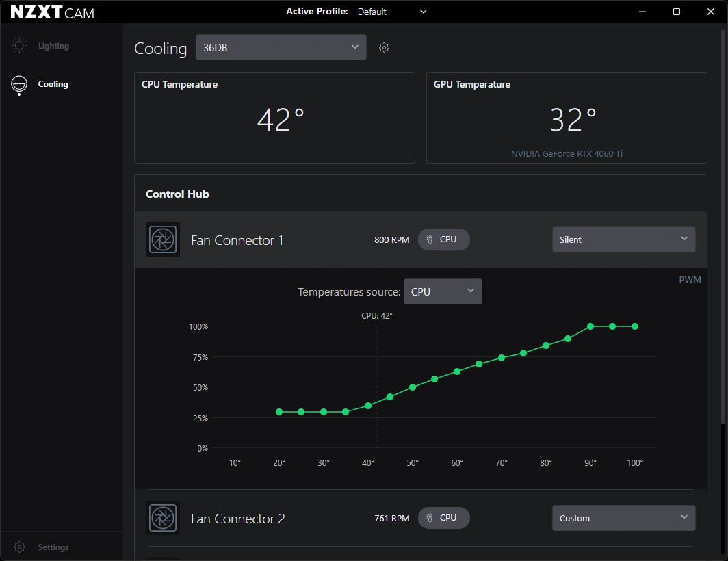Click the PWM label on fan curve

690,279
